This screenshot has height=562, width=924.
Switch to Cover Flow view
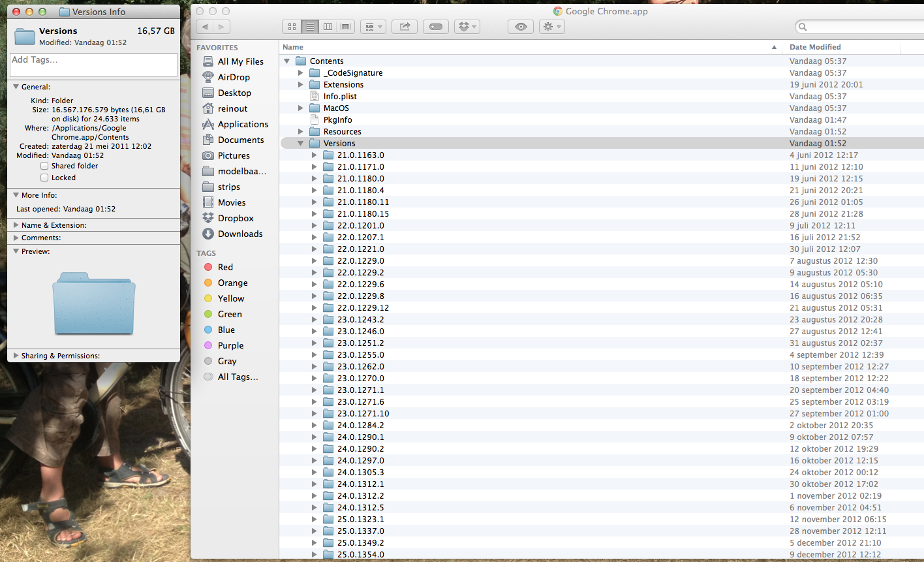345,27
